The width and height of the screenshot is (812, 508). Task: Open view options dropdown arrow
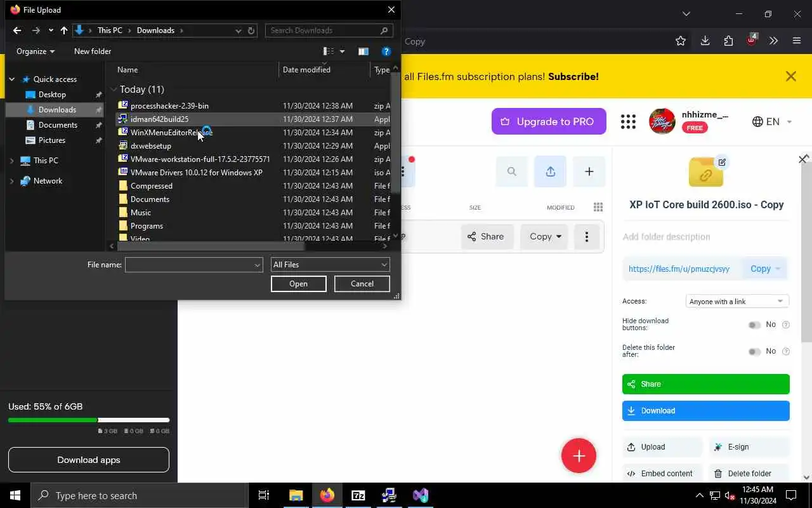click(342, 51)
